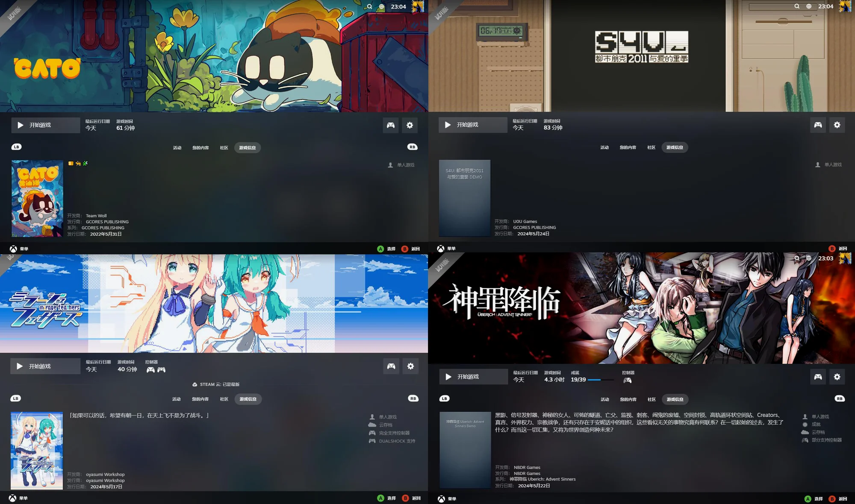Click CATO box art thumbnail
855x504 pixels.
37,199
